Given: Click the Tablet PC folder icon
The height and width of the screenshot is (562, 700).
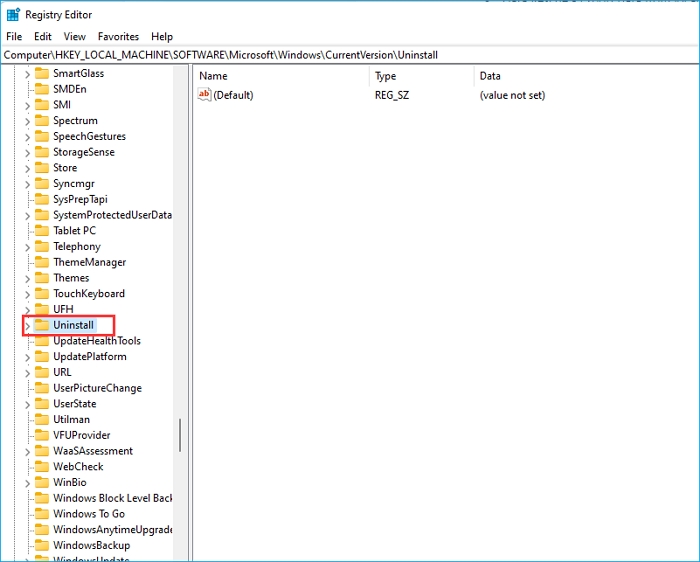Looking at the screenshot, I should [42, 230].
